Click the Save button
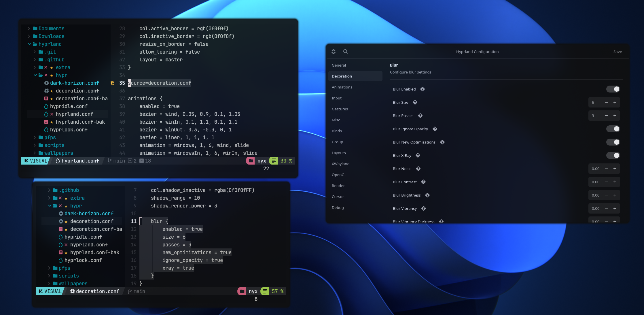This screenshot has width=644, height=315. 618,52
